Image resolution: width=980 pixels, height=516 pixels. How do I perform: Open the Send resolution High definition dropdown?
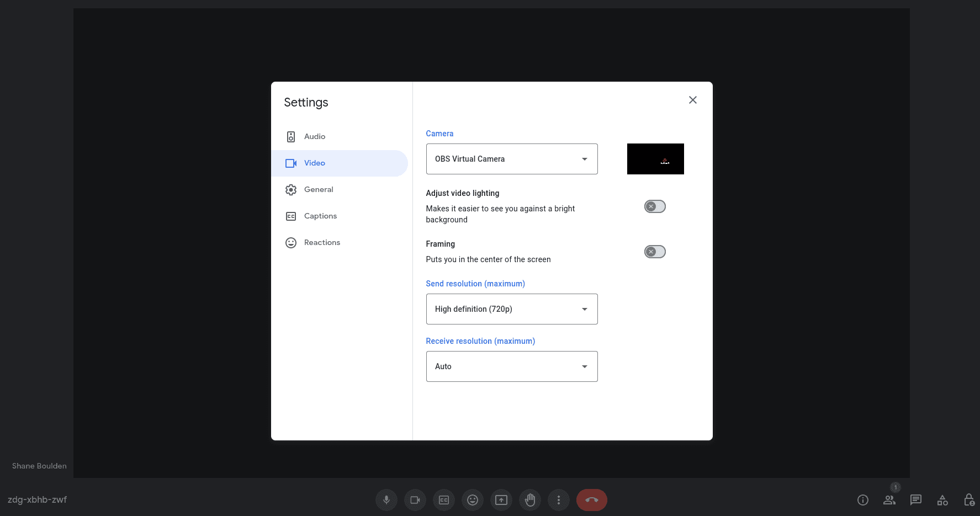512,309
